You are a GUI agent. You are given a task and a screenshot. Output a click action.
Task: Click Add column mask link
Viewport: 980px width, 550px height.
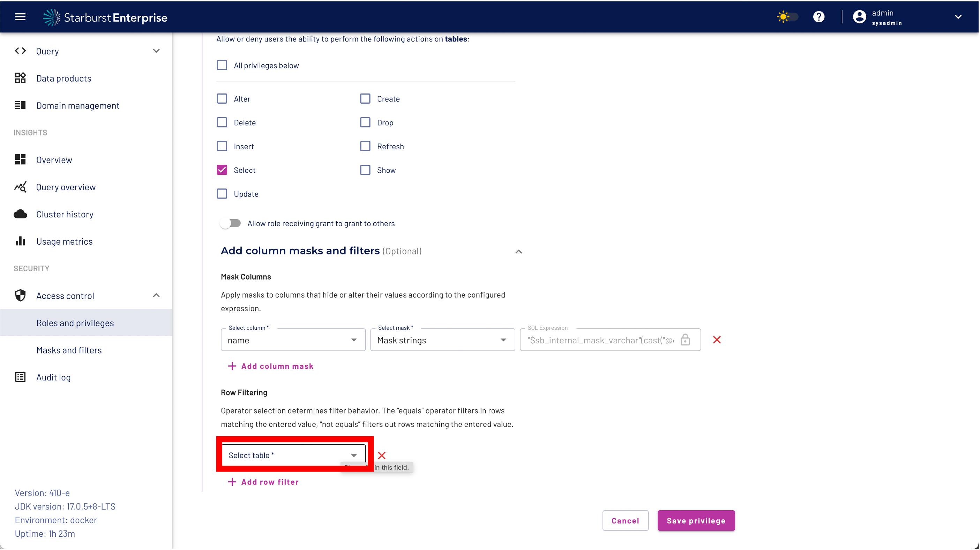[x=271, y=366]
